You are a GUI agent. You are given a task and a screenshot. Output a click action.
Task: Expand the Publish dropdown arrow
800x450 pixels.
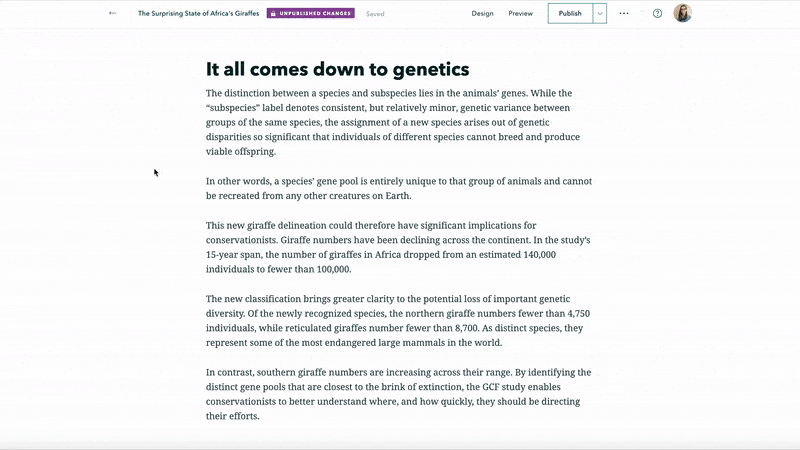pos(600,14)
